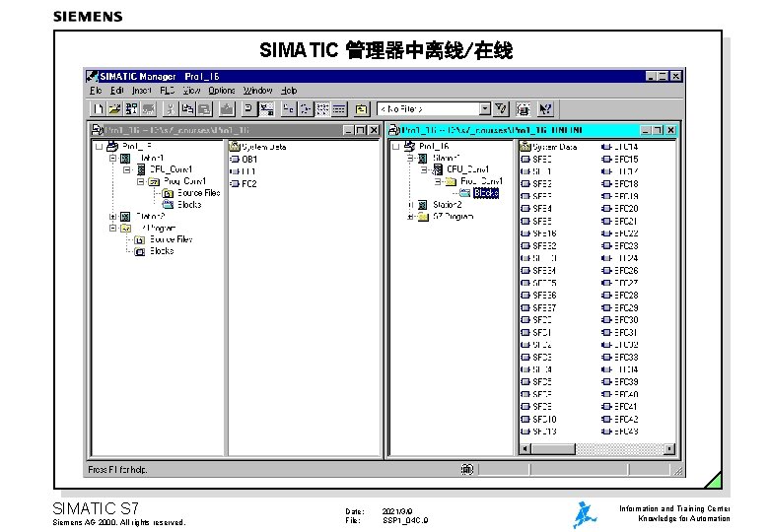Click online block list horizontal scroll thumb
The height and width of the screenshot is (532, 769).
point(553,448)
